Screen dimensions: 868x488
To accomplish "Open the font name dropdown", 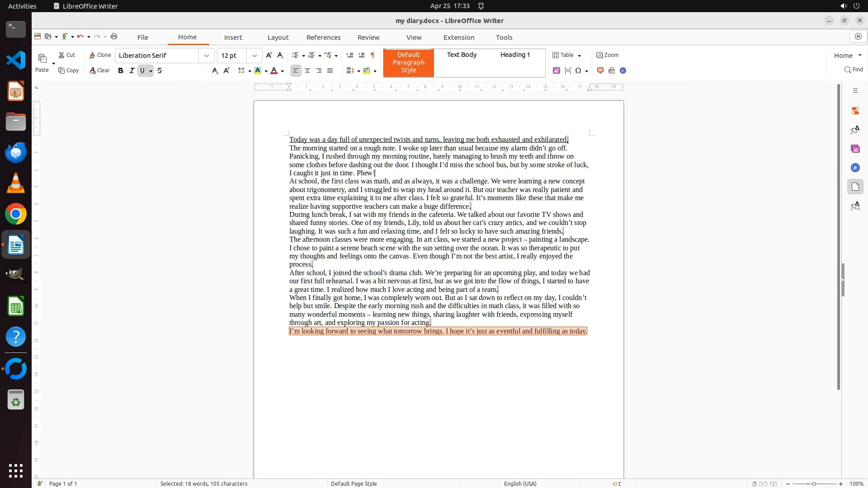I will pos(207,56).
